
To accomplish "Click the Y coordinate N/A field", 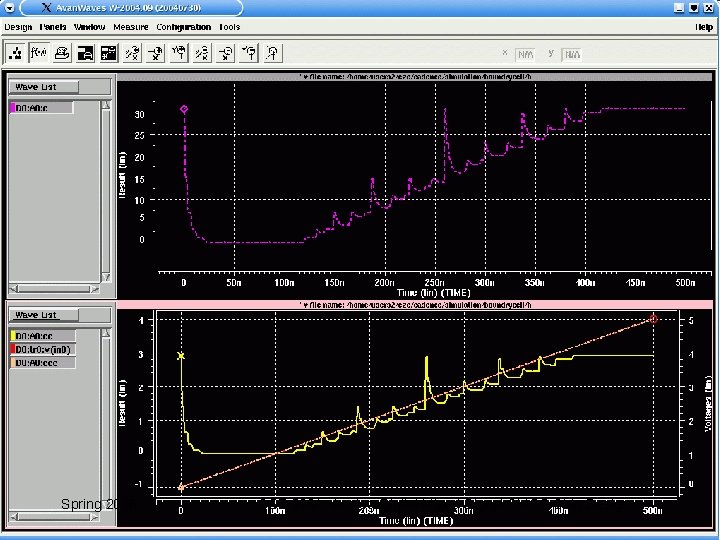I will tap(572, 54).
